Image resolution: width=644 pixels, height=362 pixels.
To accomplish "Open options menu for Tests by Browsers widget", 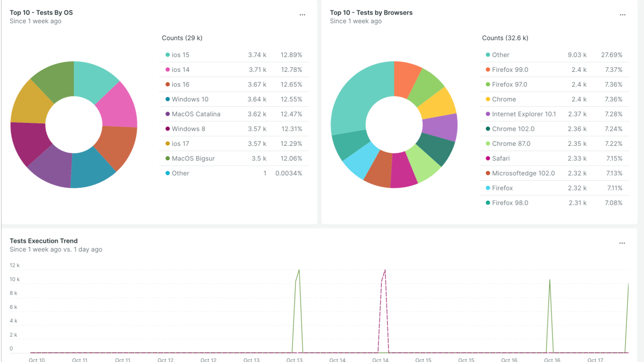I will (623, 15).
